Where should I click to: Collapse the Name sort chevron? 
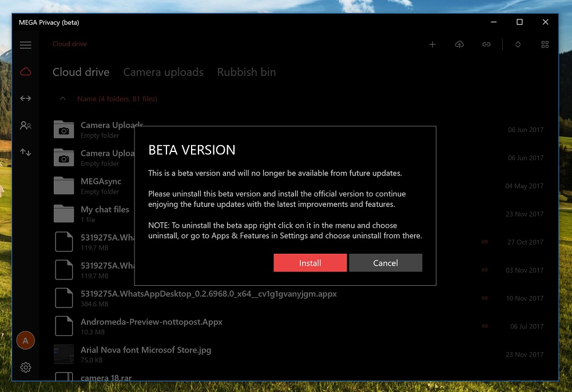point(63,98)
